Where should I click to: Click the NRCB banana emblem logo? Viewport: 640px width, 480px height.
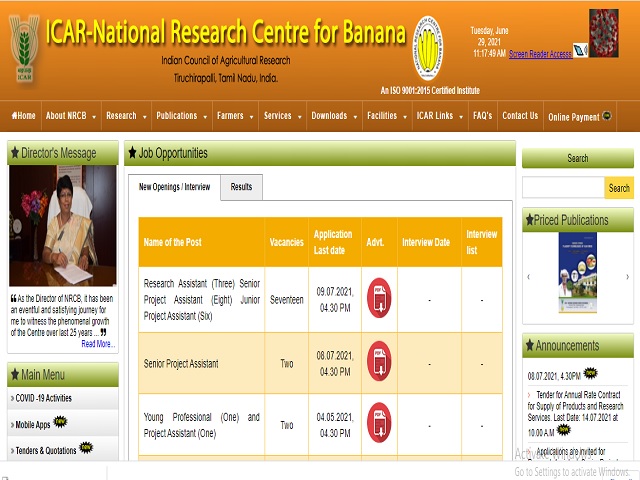(427, 48)
